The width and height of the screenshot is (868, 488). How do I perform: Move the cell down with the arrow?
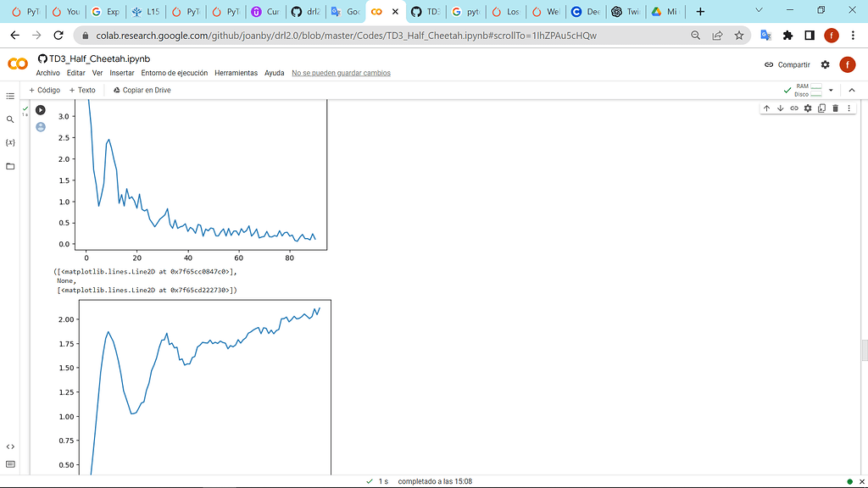tap(780, 108)
